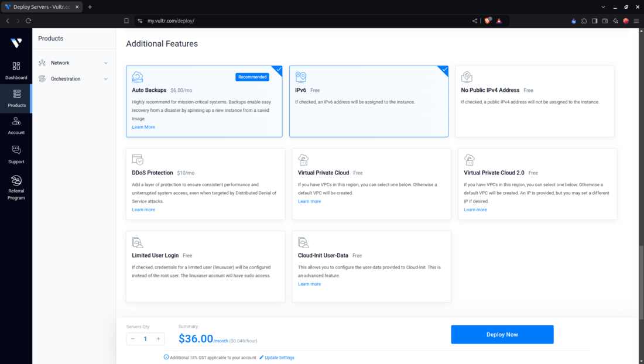The width and height of the screenshot is (644, 364).
Task: Uncheck the IPv6 feature card
Action: click(x=369, y=101)
